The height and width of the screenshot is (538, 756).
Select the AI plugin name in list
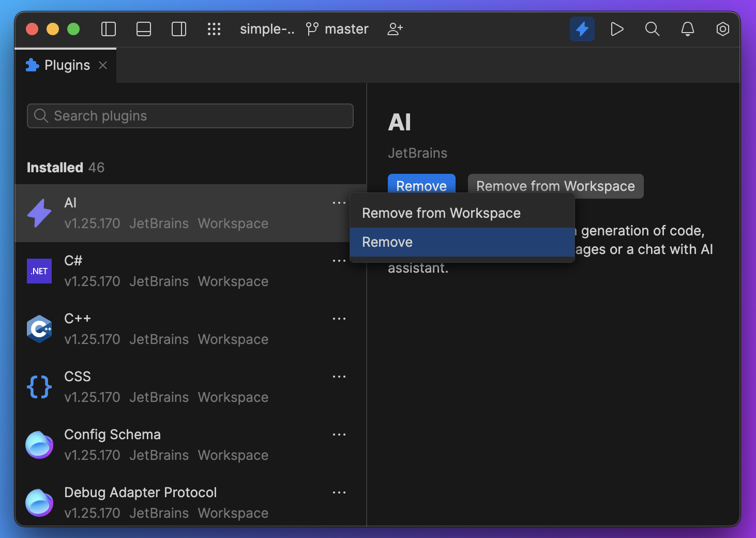[70, 203]
